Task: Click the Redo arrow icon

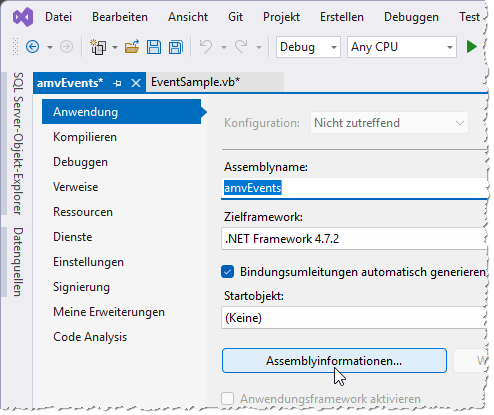Action: pyautogui.click(x=241, y=47)
